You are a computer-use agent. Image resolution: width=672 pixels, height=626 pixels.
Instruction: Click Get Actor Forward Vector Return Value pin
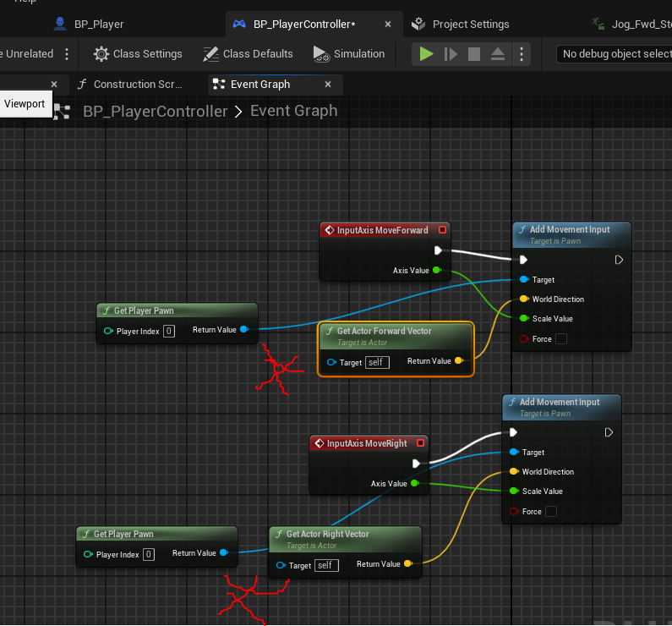click(x=459, y=360)
